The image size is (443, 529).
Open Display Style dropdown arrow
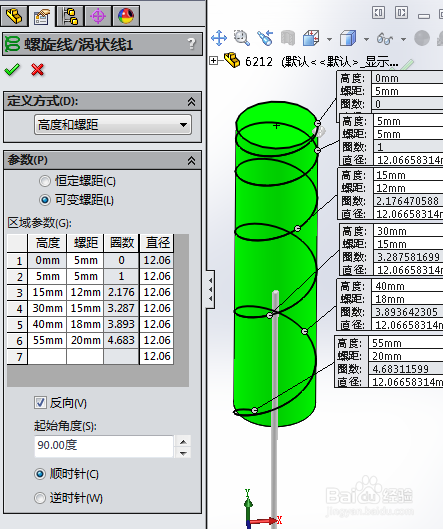[366, 39]
